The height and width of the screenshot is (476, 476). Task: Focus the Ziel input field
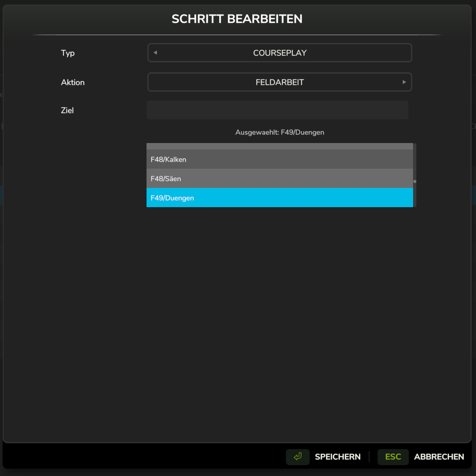pos(277,110)
